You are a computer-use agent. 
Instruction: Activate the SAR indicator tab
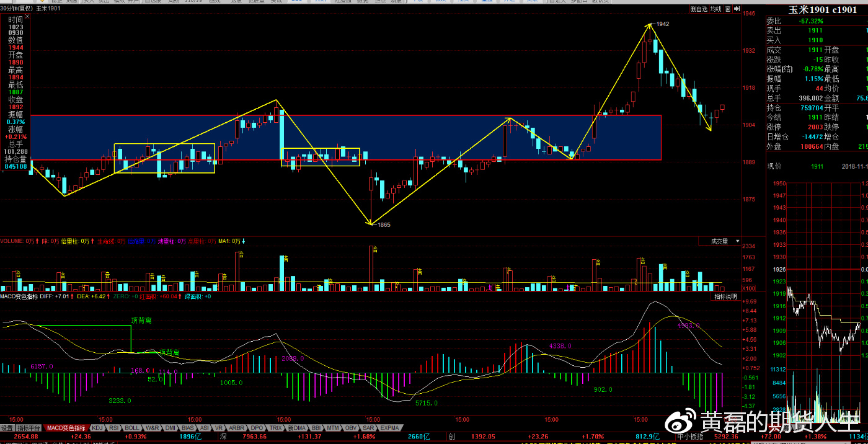click(x=368, y=428)
